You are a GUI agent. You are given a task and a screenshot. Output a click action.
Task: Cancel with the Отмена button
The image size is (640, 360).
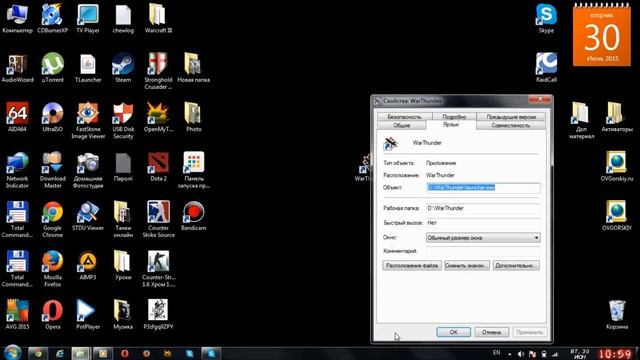pyautogui.click(x=491, y=332)
